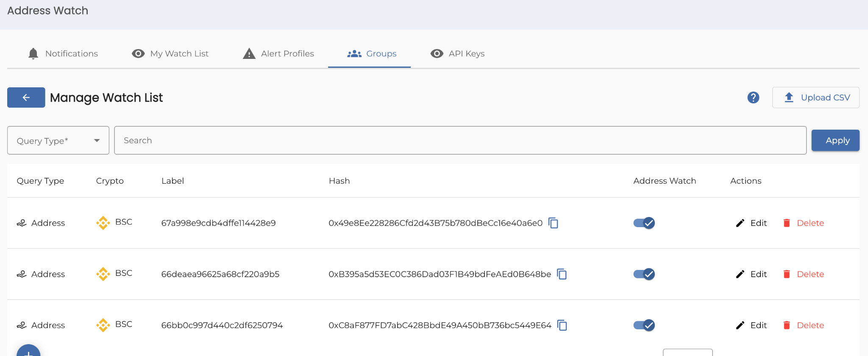868x356 pixels.
Task: Select label text 67a998e9cdb4dffe114428e9
Action: [218, 223]
